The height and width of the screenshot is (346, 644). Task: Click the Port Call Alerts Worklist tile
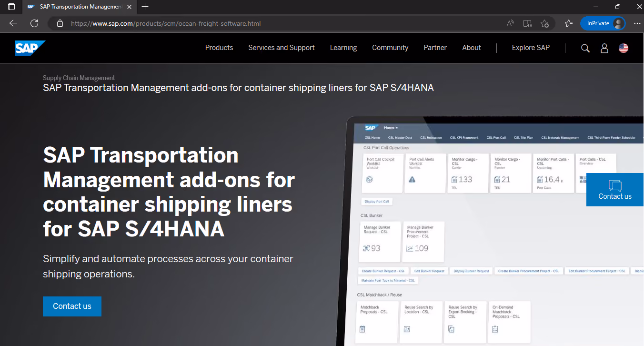pos(425,173)
